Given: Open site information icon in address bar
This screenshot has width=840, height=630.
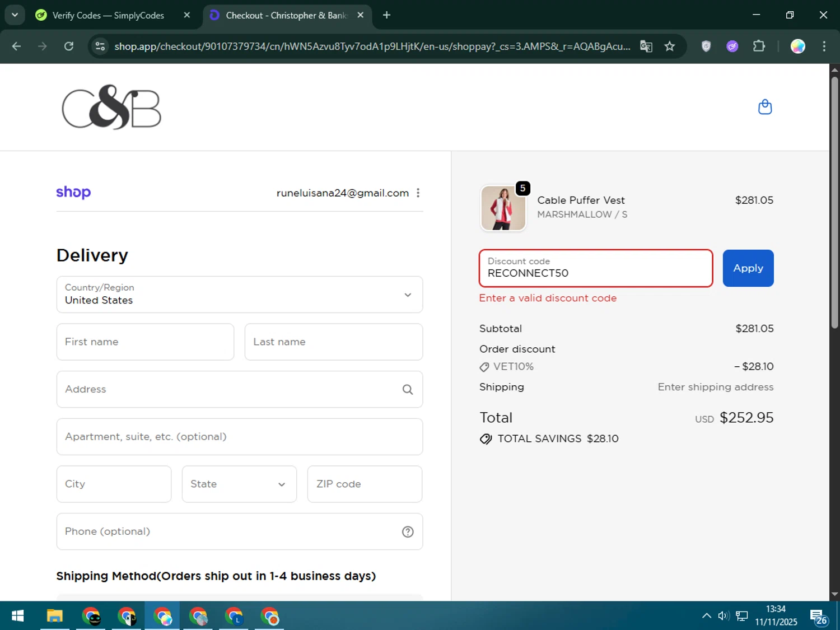Looking at the screenshot, I should point(100,46).
